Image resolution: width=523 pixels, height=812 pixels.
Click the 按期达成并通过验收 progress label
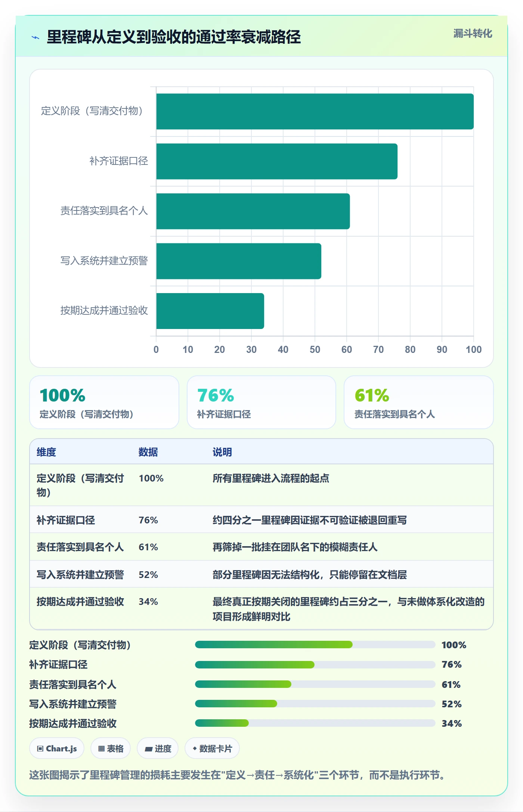coord(73,723)
